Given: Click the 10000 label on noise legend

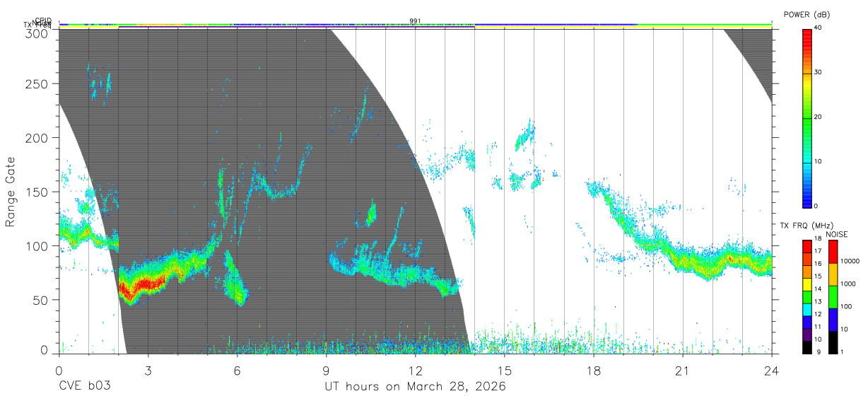Looking at the screenshot, I should tap(850, 261).
